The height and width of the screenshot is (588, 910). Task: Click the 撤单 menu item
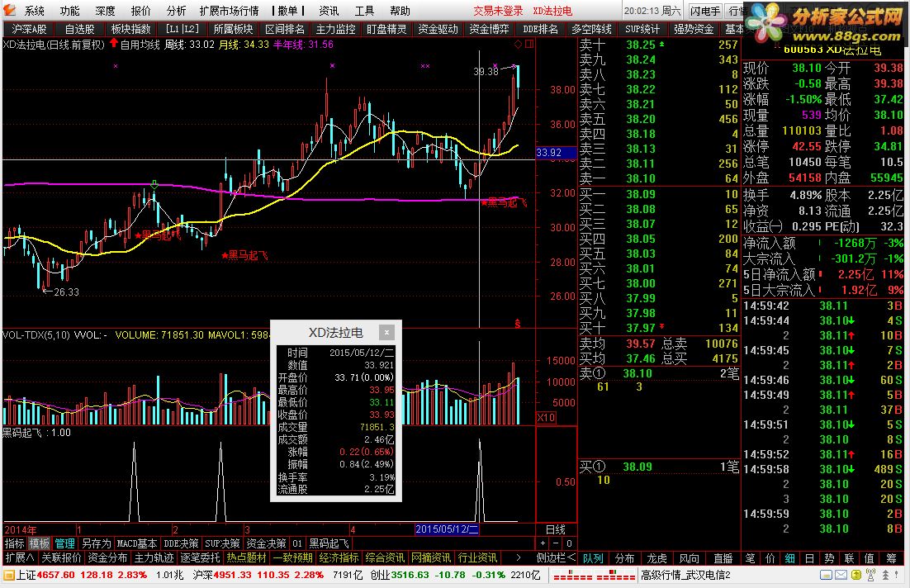click(288, 11)
